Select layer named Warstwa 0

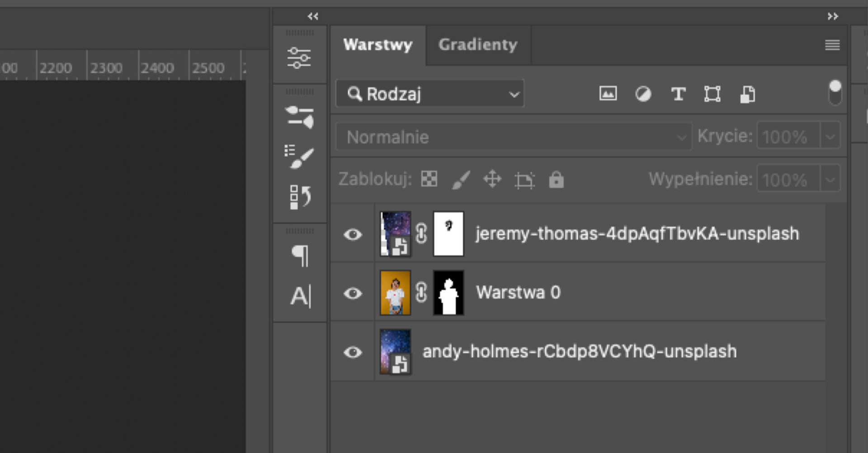(x=518, y=292)
